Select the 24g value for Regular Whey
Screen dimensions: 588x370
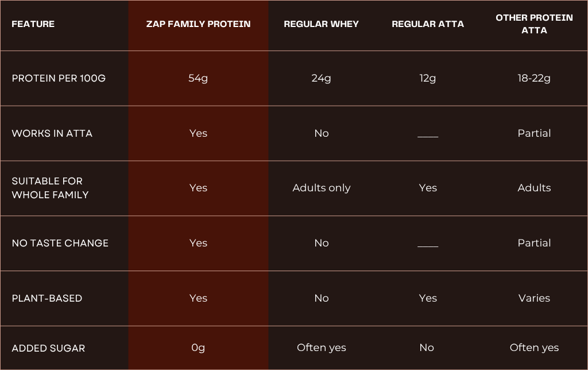click(x=321, y=78)
